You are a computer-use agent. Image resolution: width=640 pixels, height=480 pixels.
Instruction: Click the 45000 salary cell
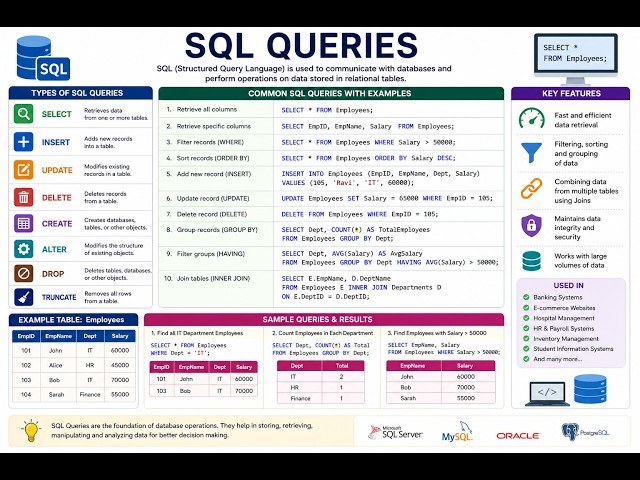120,365
